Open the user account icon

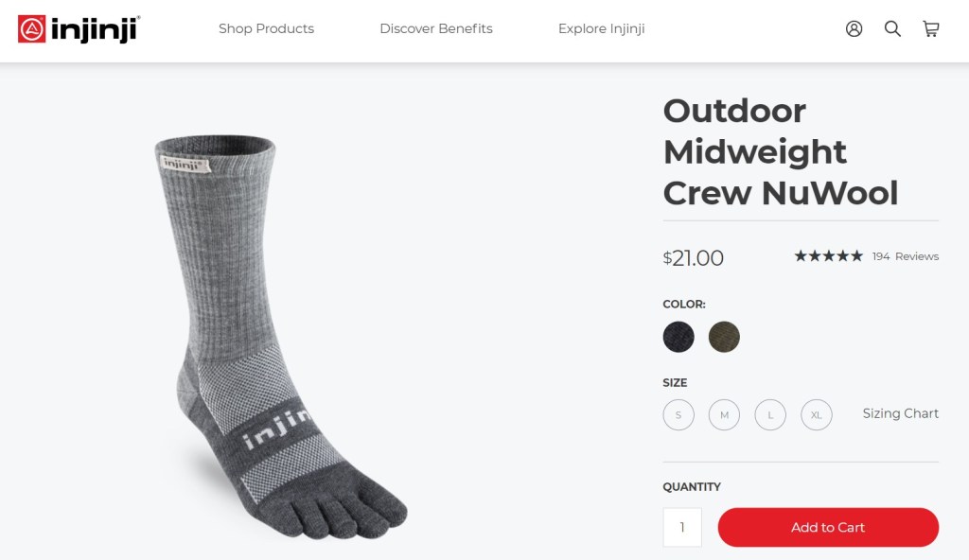[x=854, y=28]
